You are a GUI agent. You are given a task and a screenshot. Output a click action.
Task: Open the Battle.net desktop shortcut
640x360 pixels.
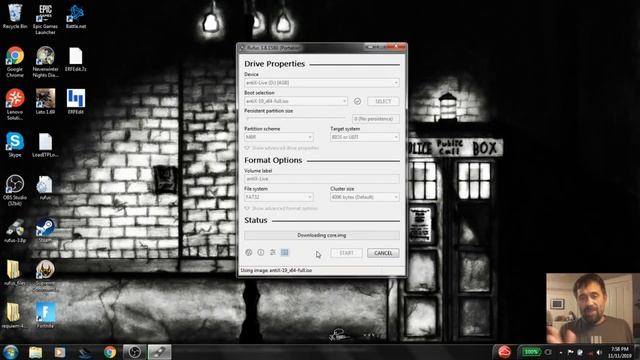coord(76,16)
